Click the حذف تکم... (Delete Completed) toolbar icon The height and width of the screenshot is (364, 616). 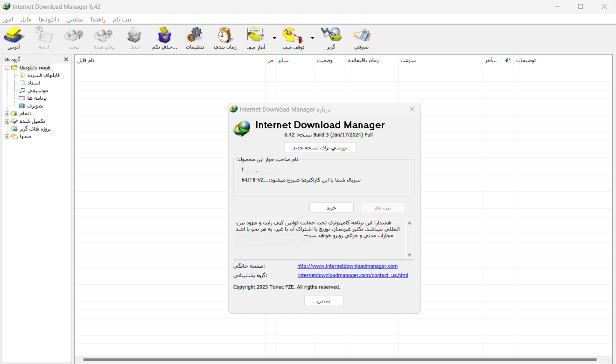[x=165, y=38]
